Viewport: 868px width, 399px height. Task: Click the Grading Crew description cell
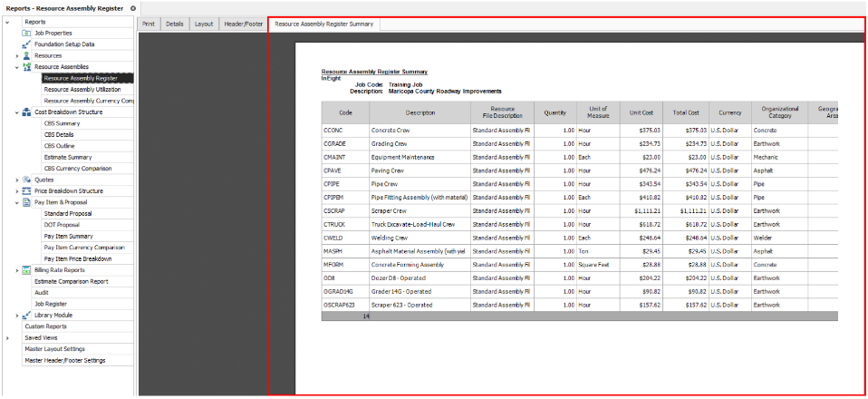(x=420, y=144)
